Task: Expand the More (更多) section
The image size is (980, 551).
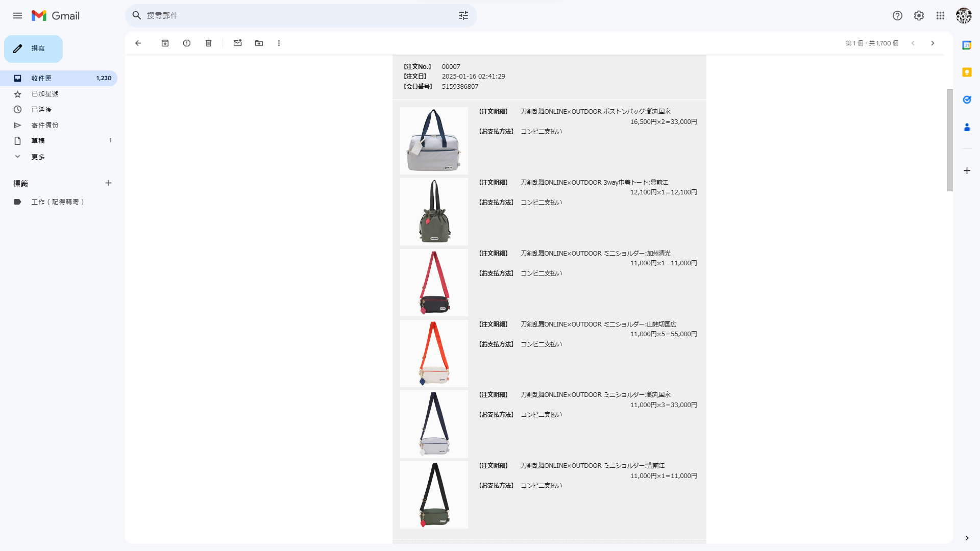Action: [x=59, y=157]
